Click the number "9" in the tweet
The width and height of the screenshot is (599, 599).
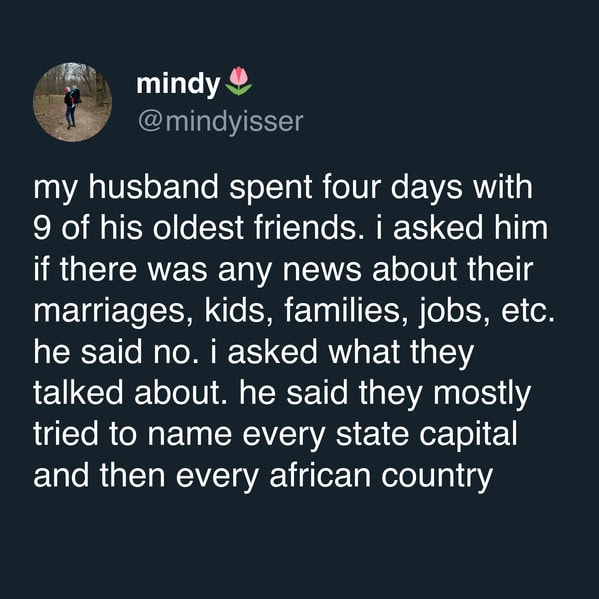point(42,228)
